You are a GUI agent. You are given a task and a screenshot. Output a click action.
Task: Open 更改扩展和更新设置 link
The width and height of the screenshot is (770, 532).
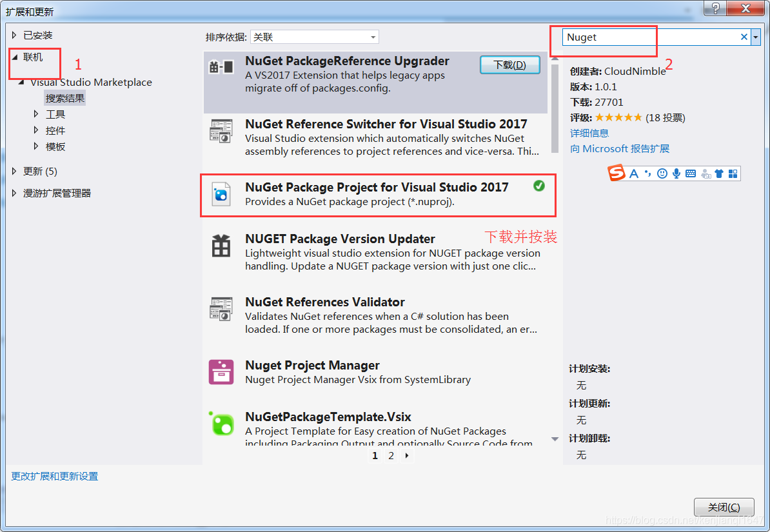(55, 476)
